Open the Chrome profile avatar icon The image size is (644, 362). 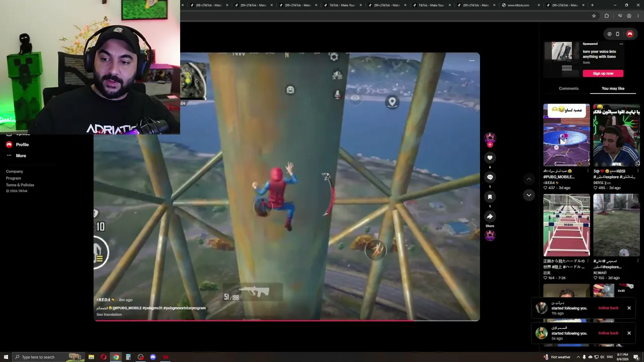point(629,16)
